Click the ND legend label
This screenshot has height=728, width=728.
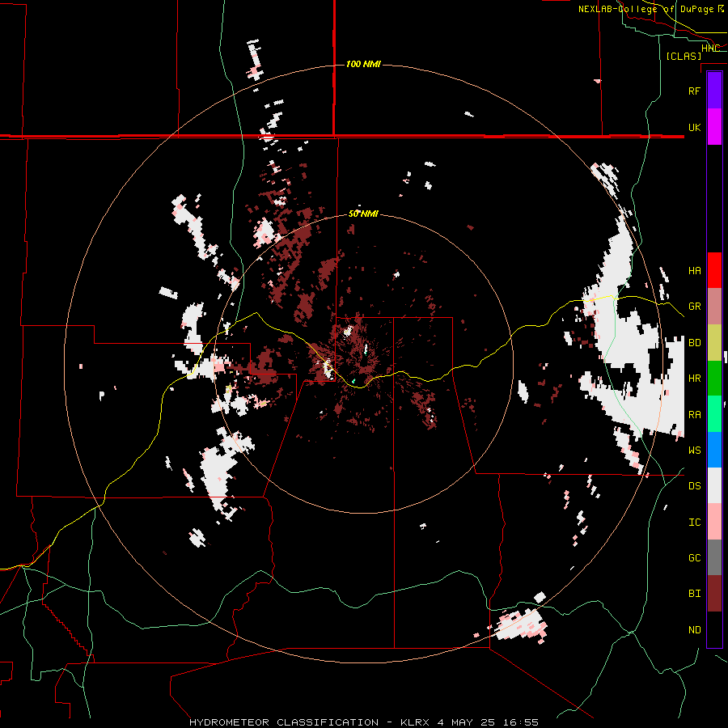tap(695, 629)
